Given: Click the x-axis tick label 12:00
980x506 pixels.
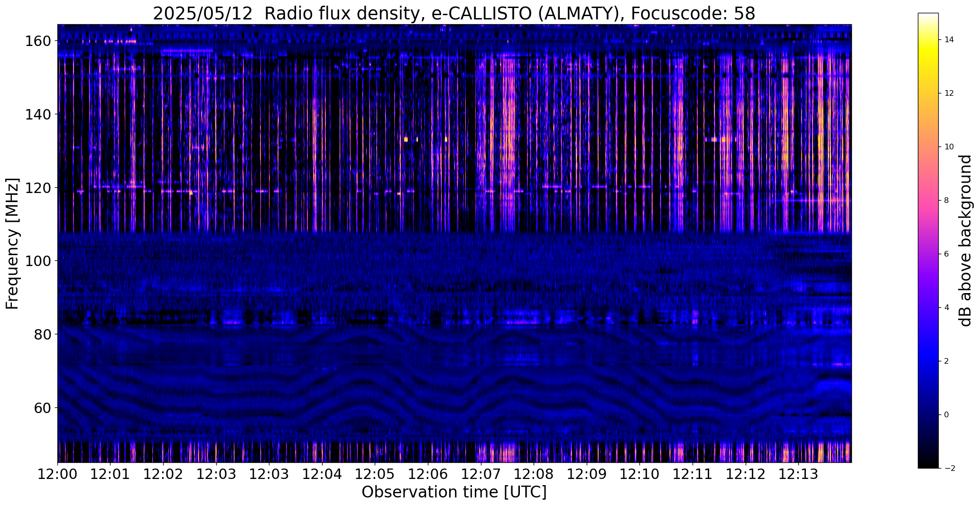Looking at the screenshot, I should tap(58, 474).
